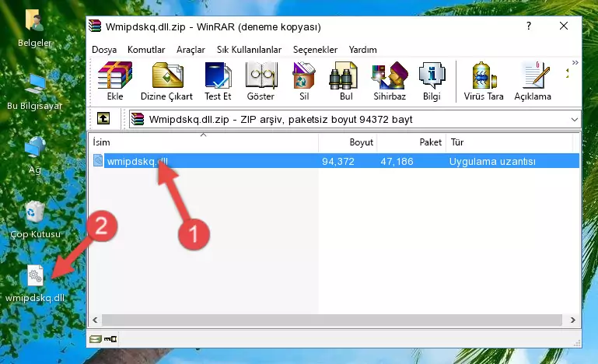Select the Ağ network desktop icon
This screenshot has width=598, height=364.
(35, 156)
